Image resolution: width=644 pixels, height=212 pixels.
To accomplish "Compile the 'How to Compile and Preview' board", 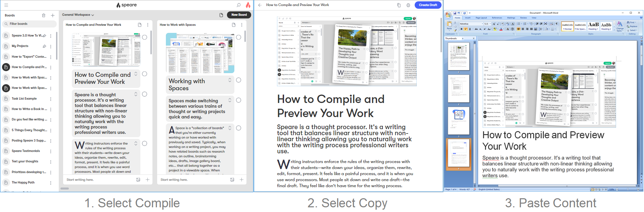I will pos(140,25).
